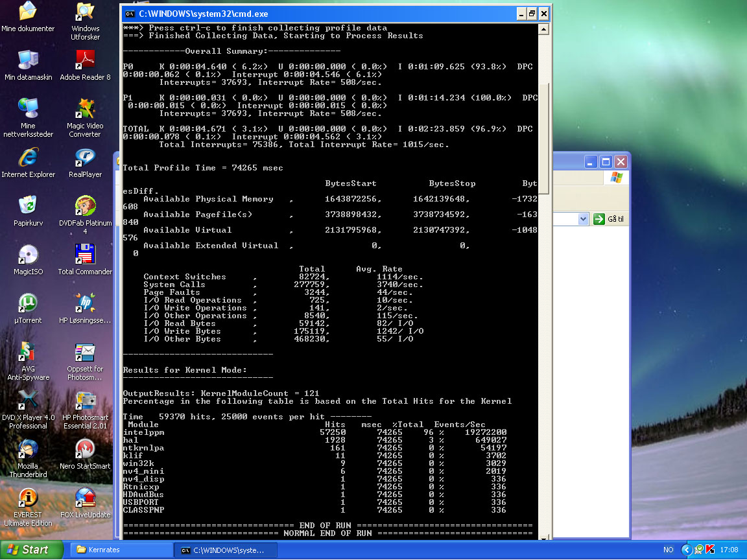Open µTorrent desktop icon
This screenshot has height=560, width=747.
tap(28, 303)
